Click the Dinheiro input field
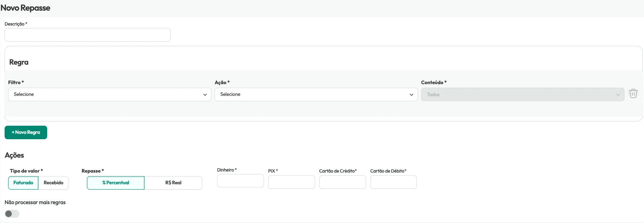644x223 pixels. tap(241, 181)
